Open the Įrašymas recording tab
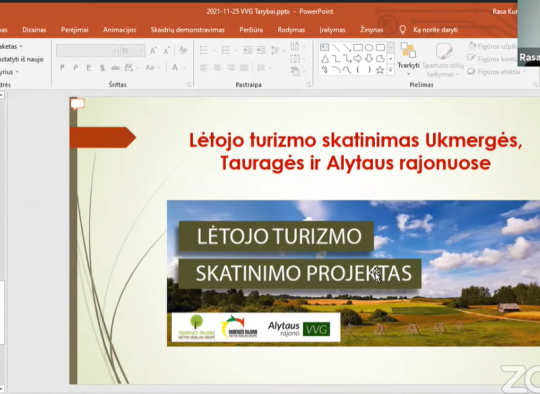This screenshot has width=540, height=394. pos(332,30)
